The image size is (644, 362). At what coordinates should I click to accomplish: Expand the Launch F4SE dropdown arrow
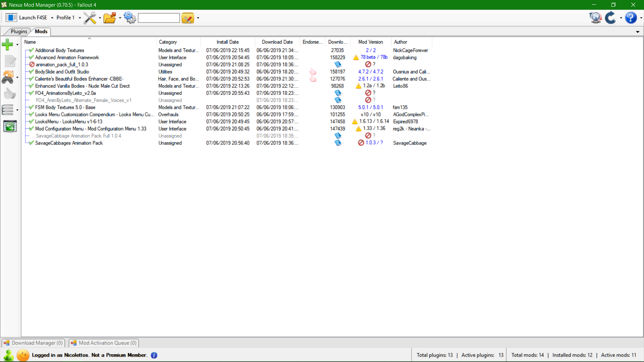click(52, 18)
